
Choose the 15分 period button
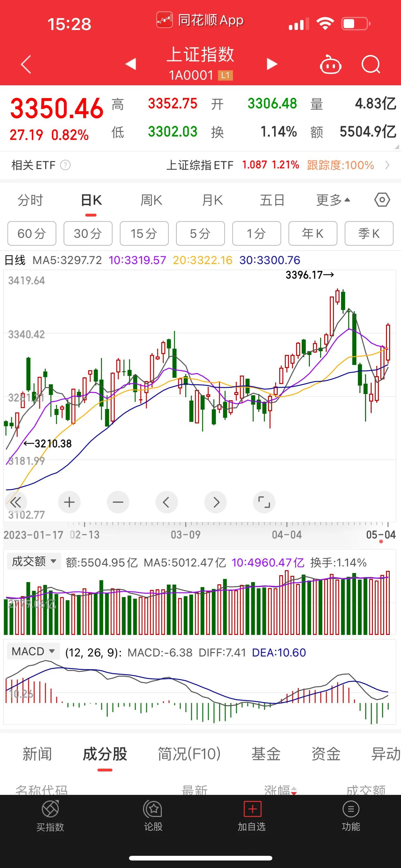(144, 233)
